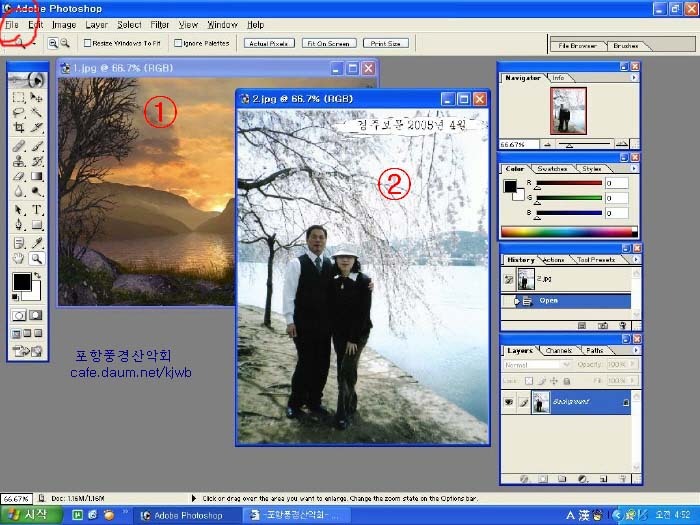Select the Gradient tool
Image resolution: width=700 pixels, height=525 pixels.
coord(37,176)
